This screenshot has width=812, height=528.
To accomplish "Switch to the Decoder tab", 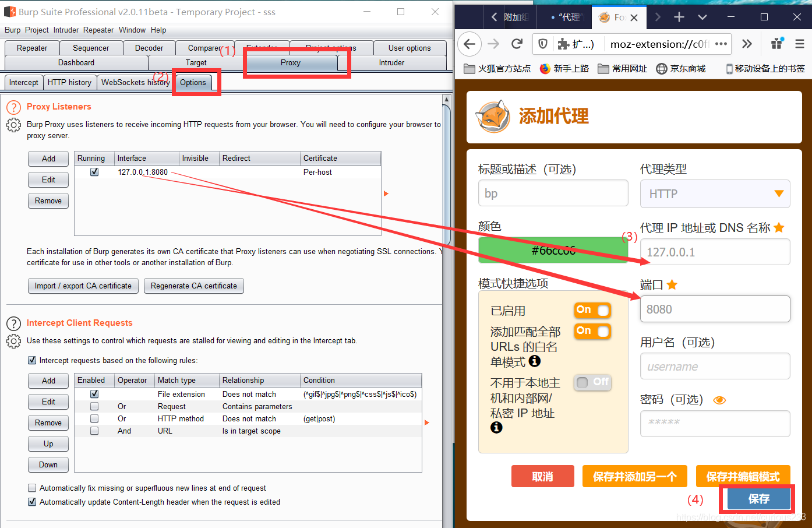I will pos(149,48).
